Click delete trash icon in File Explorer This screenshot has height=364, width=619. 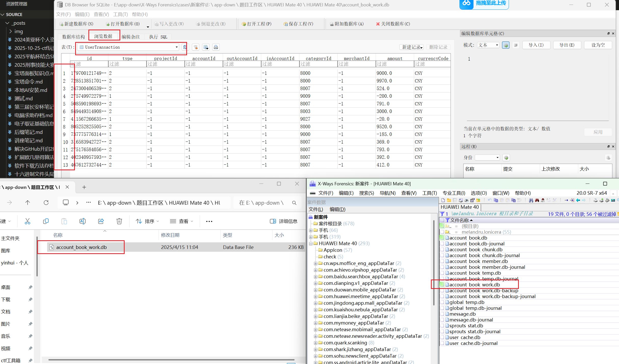tap(119, 221)
